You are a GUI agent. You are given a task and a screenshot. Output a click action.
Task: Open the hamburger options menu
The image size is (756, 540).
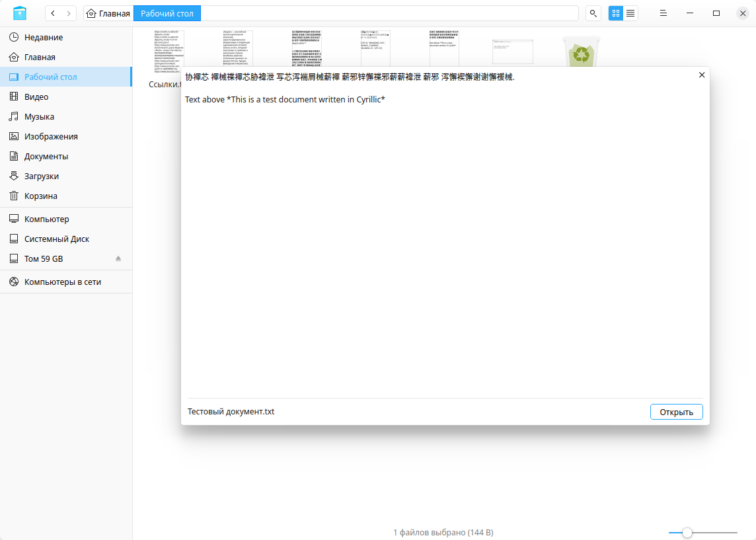pos(663,13)
